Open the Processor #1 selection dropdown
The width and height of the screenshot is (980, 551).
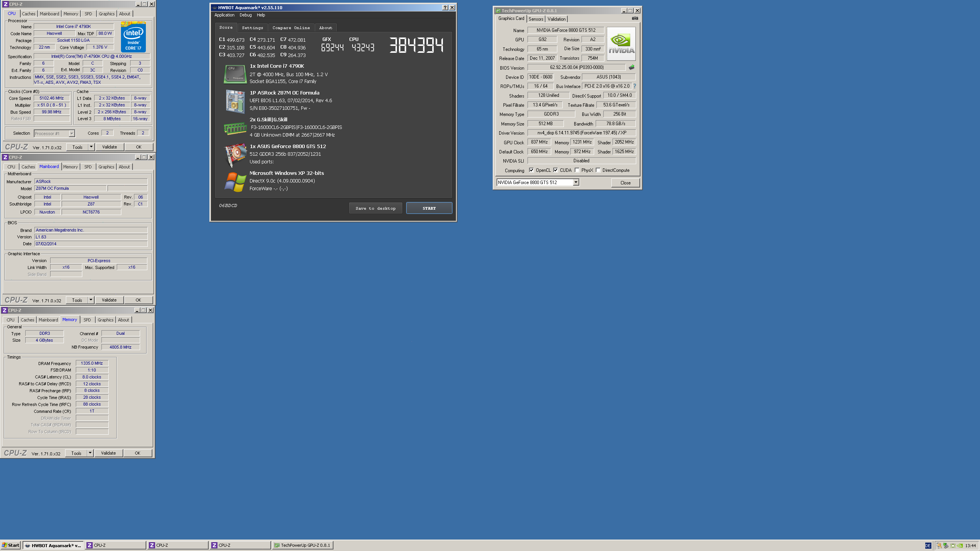72,134
